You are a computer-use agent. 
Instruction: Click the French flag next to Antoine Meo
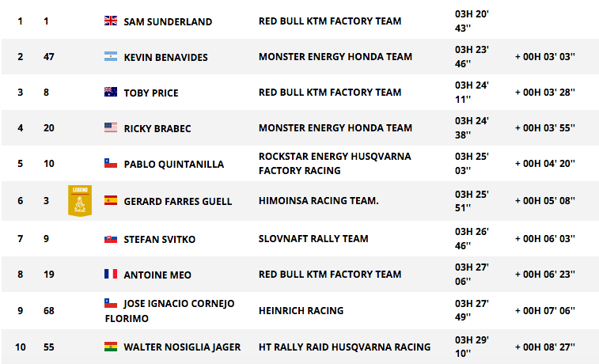click(x=111, y=274)
